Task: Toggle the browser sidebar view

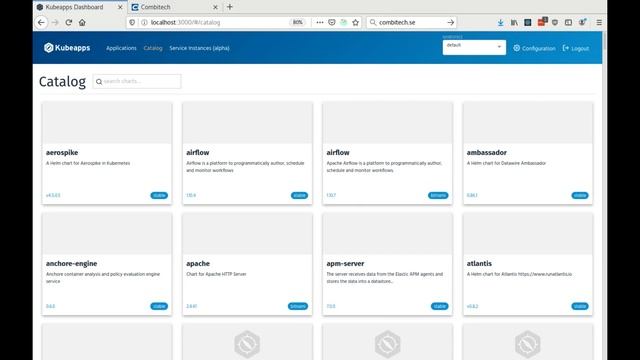Action: tap(568, 22)
